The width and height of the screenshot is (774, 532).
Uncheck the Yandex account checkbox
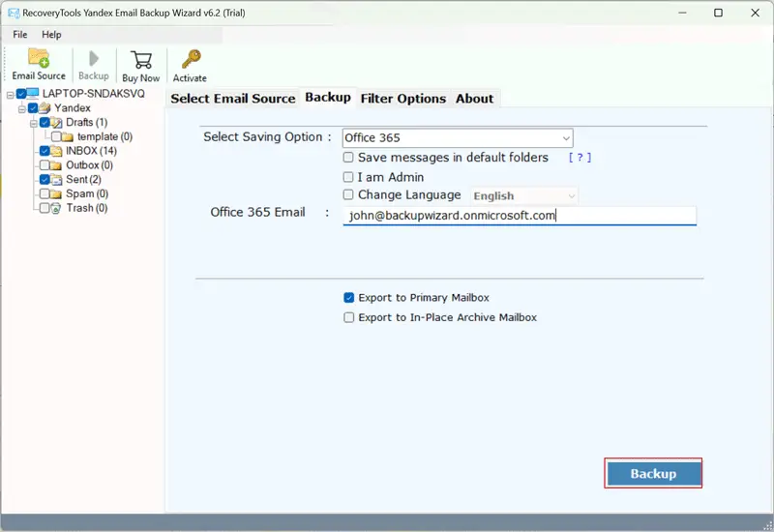pos(33,108)
